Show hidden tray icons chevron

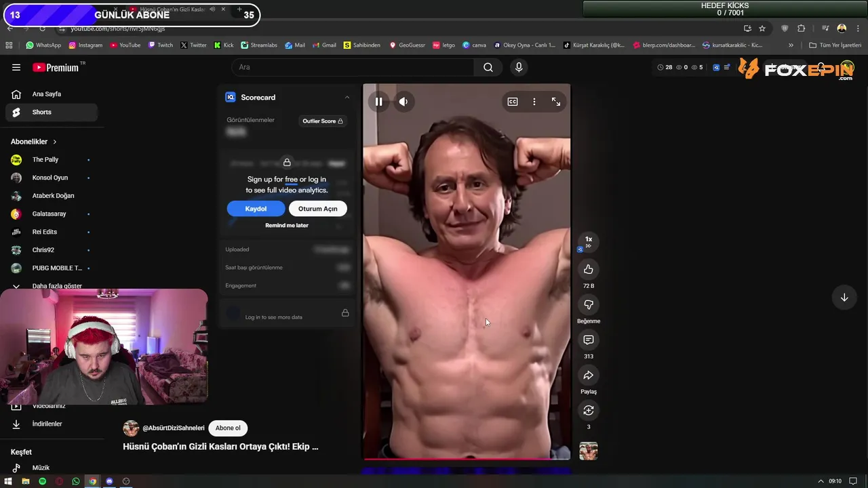click(x=821, y=481)
